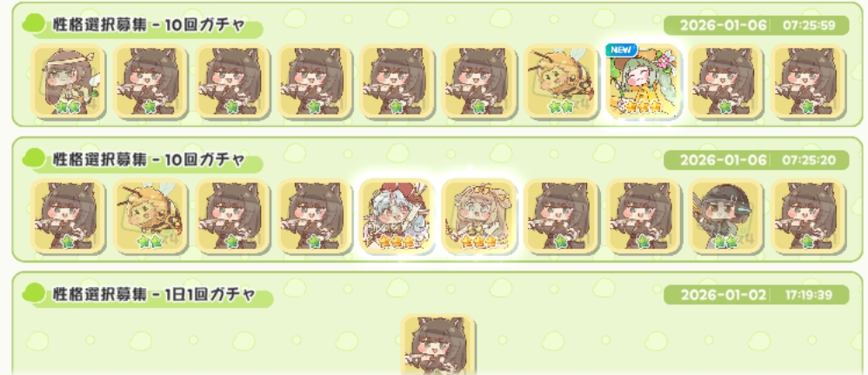The height and width of the screenshot is (375, 868).
Task: Click the cloud icon of the 07:25:59 record
Action: click(x=36, y=25)
